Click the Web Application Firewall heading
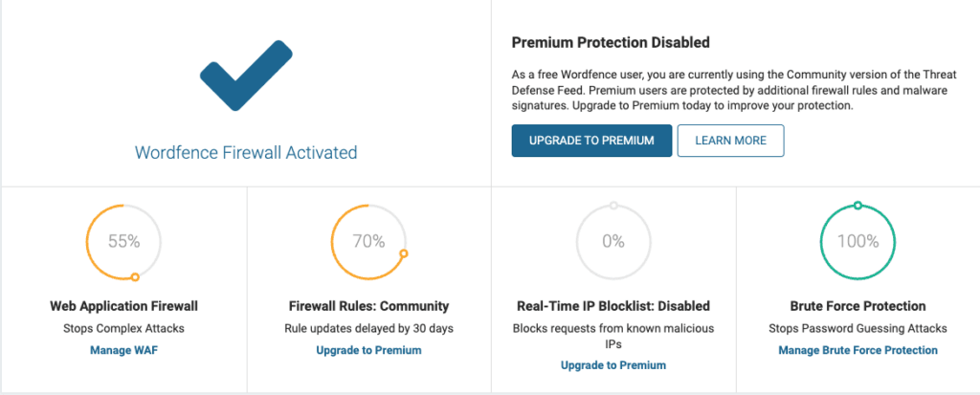Image resolution: width=980 pixels, height=395 pixels. [123, 306]
